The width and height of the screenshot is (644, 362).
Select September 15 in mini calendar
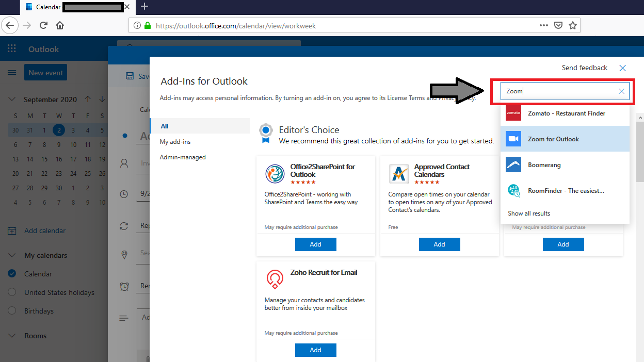coord(44,159)
